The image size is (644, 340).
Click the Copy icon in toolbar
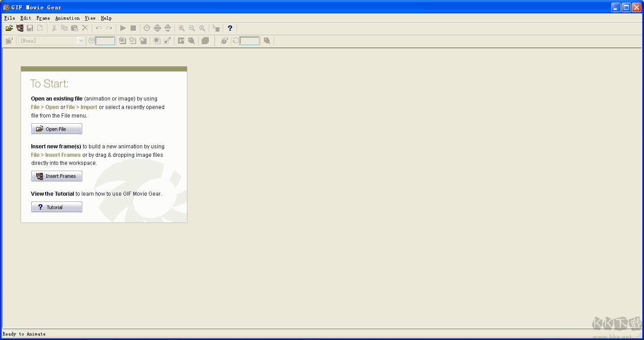pos(64,28)
